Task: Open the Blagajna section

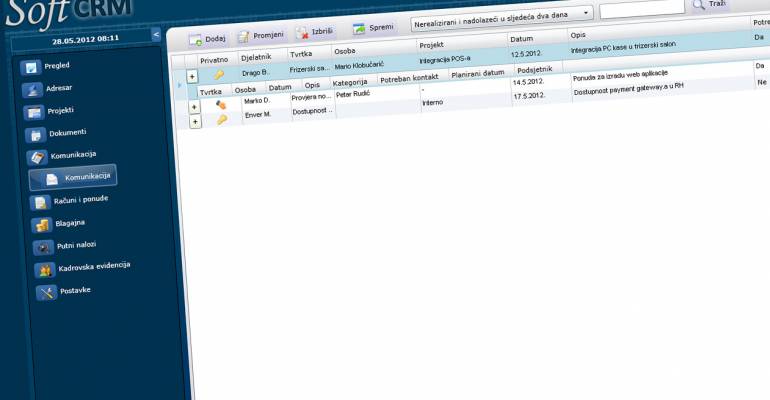Action: click(x=59, y=224)
